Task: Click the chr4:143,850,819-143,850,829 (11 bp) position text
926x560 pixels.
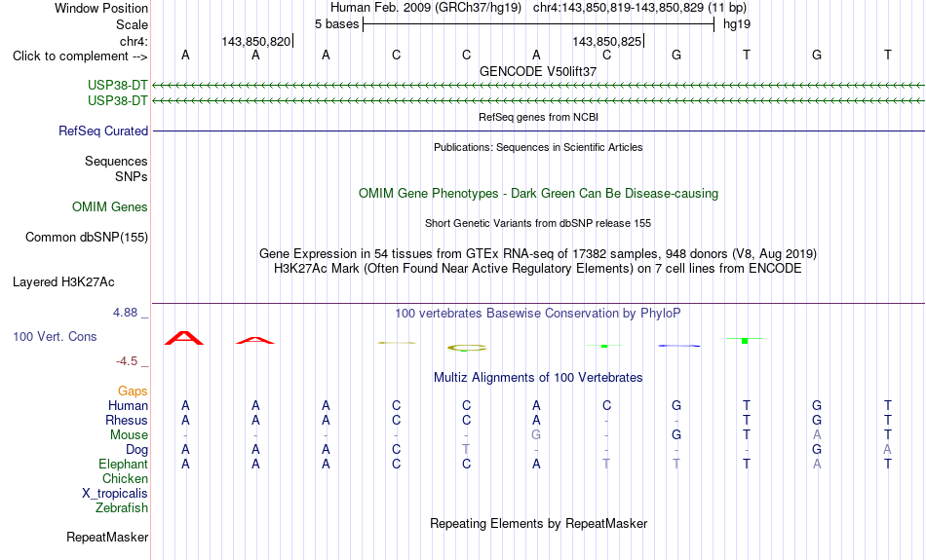Action: [639, 8]
